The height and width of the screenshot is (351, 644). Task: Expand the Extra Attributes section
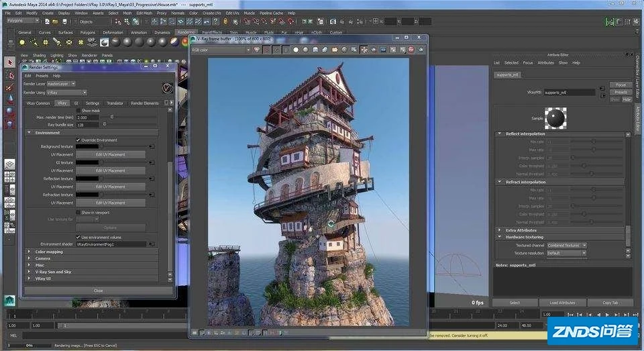(500, 230)
